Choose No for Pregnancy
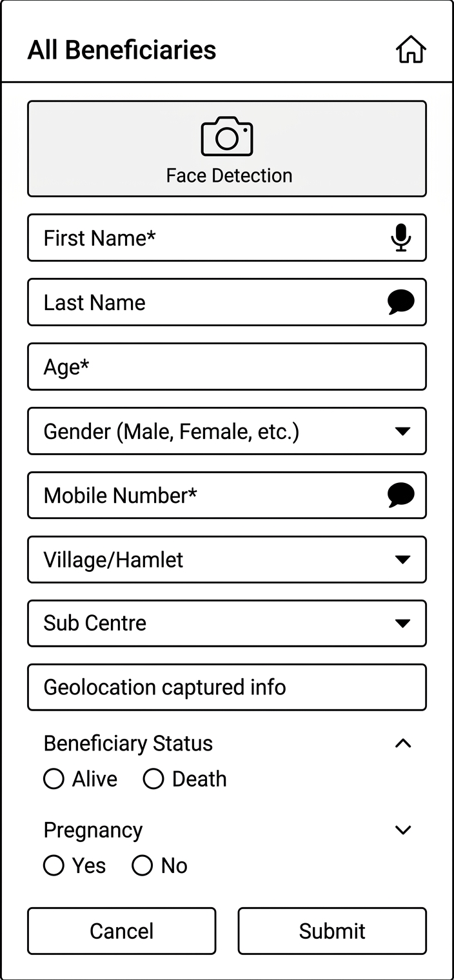Image resolution: width=454 pixels, height=980 pixels. click(x=142, y=865)
